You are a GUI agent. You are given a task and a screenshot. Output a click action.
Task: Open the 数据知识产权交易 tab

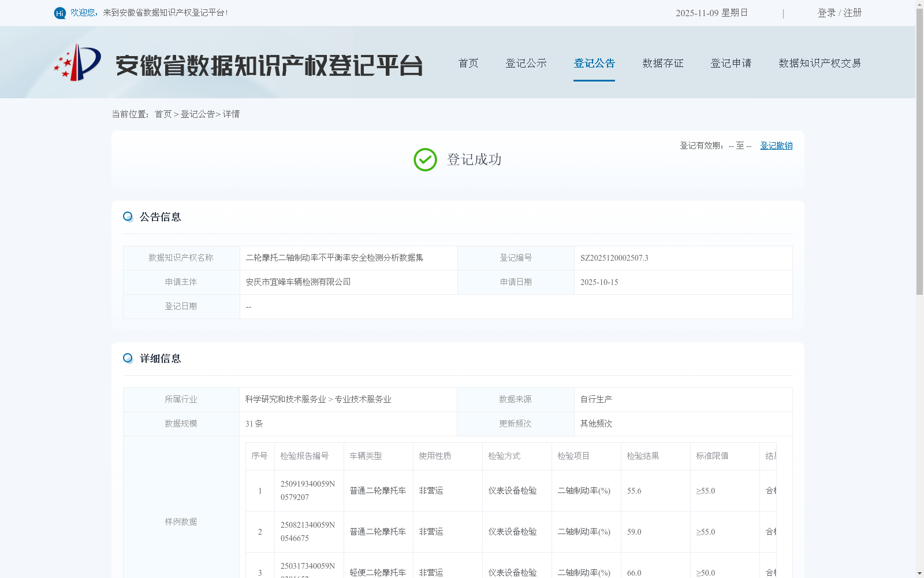(820, 63)
